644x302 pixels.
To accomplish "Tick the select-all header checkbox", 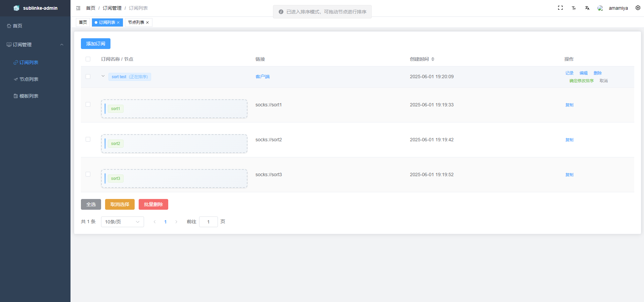I will (88, 59).
